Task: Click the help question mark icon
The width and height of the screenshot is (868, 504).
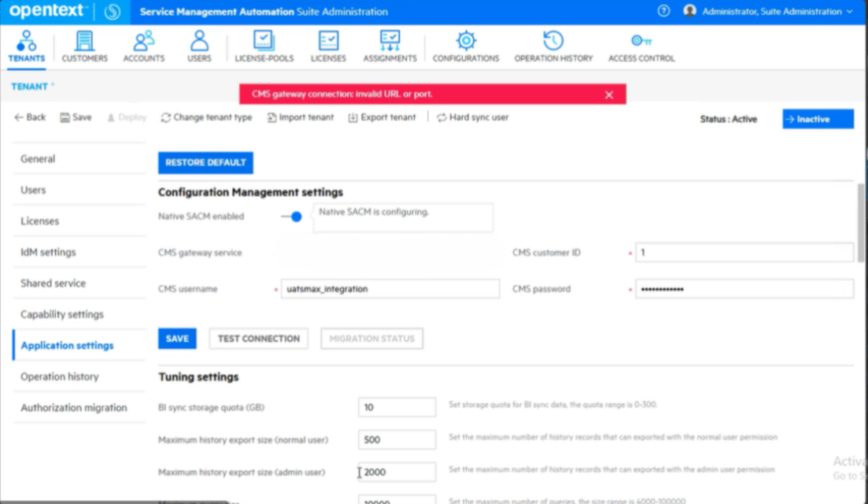Action: click(663, 11)
